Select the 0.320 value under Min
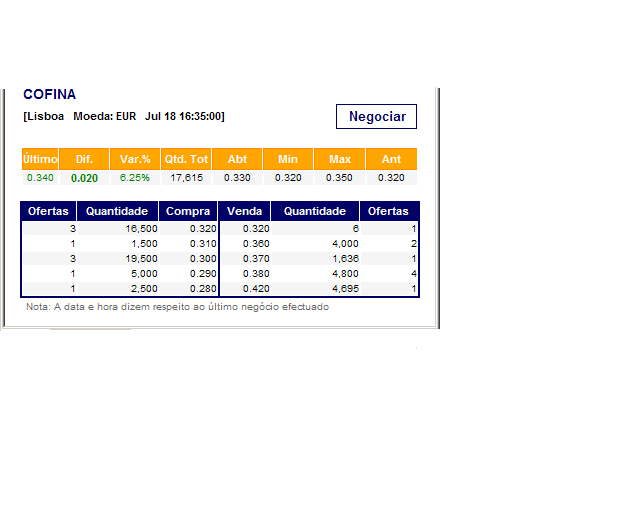The image size is (640, 512). (x=288, y=178)
